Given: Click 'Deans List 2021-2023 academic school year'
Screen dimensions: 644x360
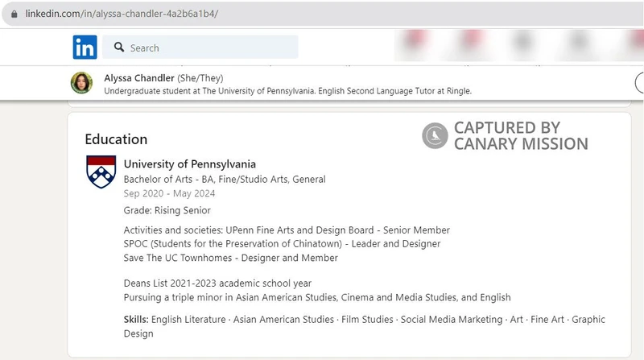Looking at the screenshot, I should point(217,283).
